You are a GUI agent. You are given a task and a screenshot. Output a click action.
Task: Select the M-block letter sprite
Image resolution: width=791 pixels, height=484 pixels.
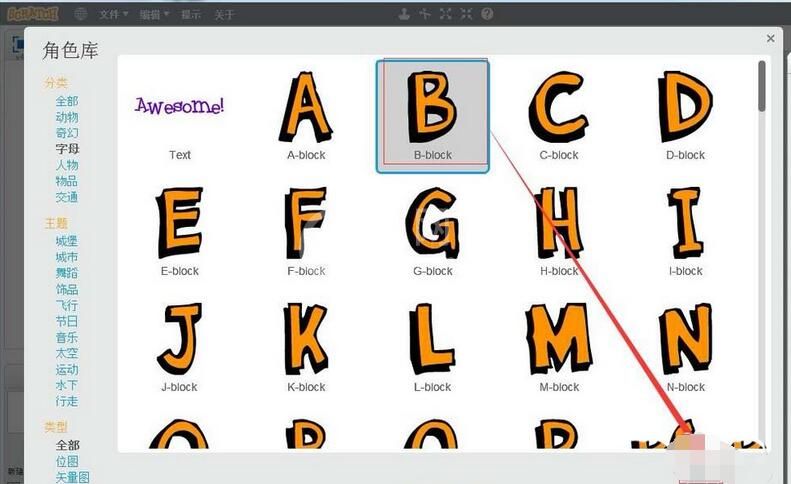(x=559, y=348)
